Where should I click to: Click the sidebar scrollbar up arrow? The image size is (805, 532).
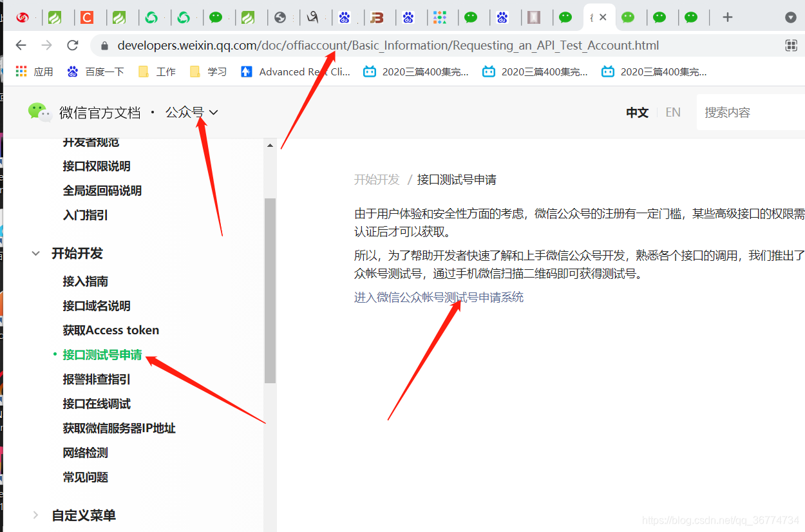point(270,145)
